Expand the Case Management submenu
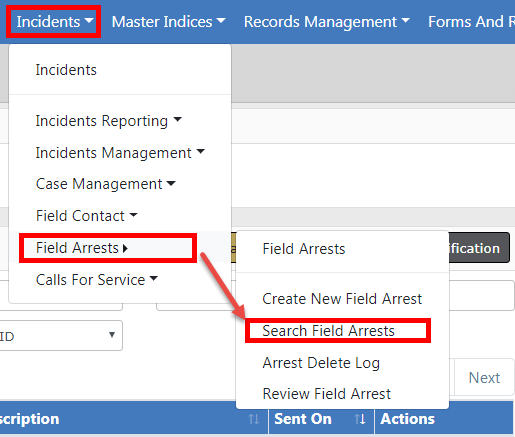 (x=106, y=184)
